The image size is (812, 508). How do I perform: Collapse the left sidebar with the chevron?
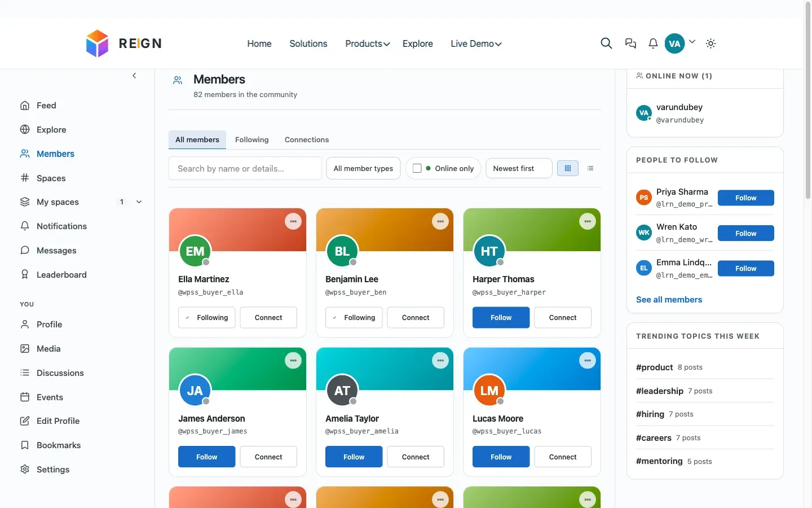(x=134, y=76)
